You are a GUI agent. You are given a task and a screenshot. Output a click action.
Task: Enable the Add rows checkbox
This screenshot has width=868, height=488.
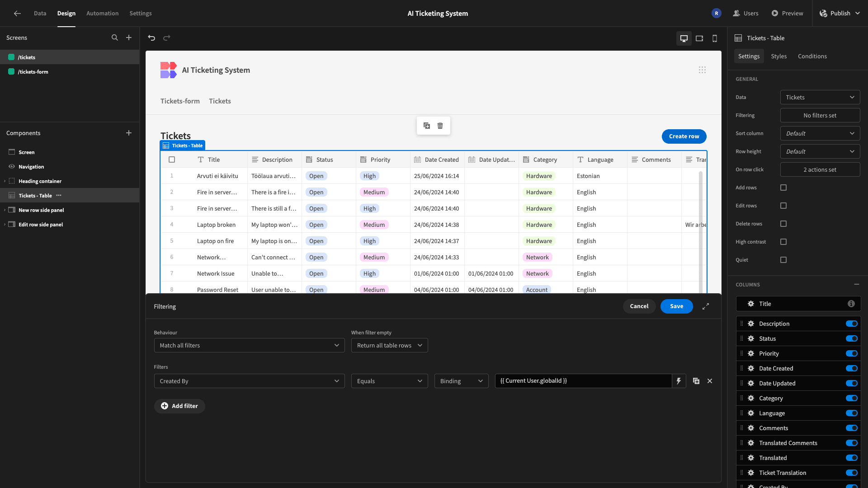coord(783,188)
